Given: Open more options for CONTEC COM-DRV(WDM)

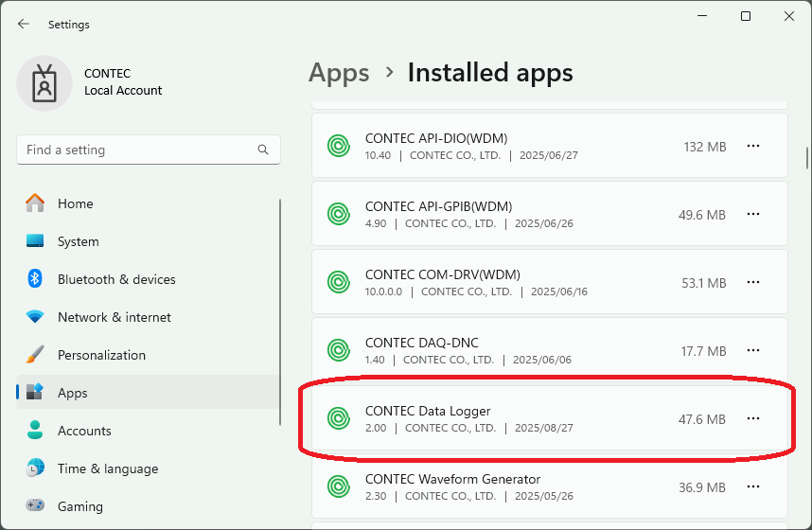Looking at the screenshot, I should [x=753, y=283].
